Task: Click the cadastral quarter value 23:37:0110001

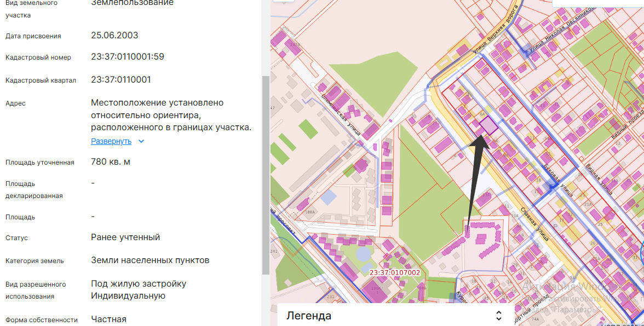Action: pos(121,80)
